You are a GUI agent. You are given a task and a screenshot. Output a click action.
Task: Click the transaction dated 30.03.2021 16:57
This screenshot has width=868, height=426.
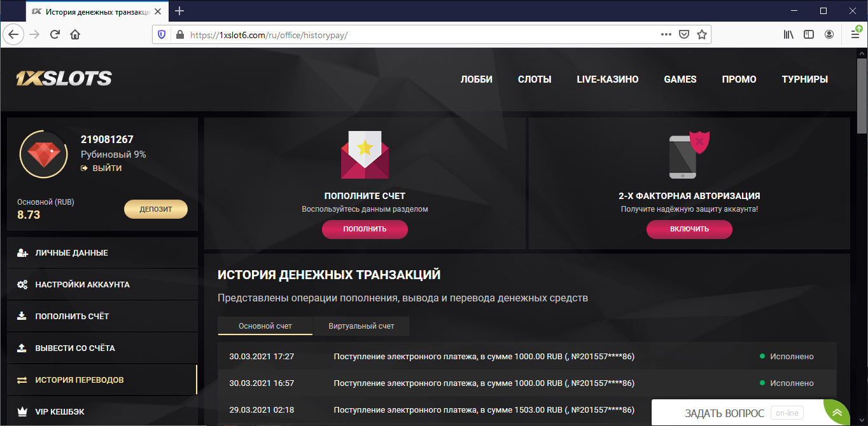(x=527, y=383)
